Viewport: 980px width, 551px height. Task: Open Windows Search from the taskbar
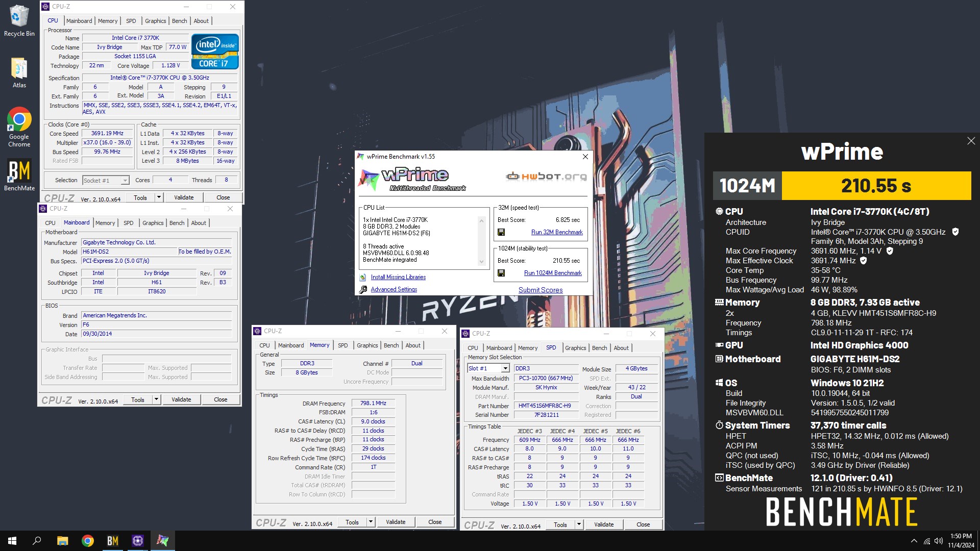[37, 541]
